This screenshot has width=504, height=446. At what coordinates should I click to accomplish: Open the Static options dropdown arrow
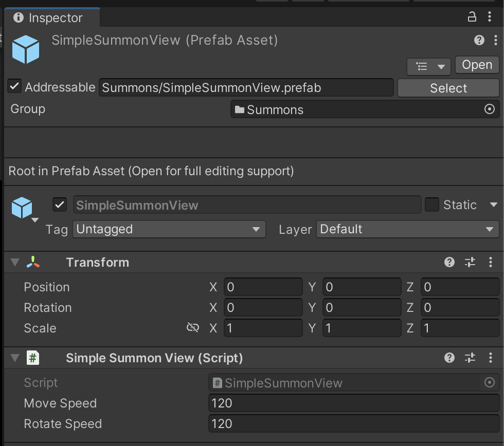coord(494,205)
